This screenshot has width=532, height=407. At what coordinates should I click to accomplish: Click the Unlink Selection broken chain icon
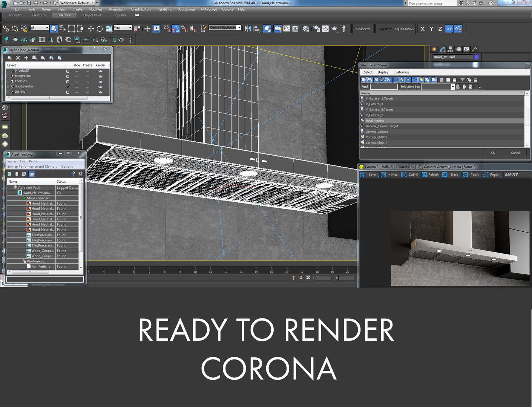(15, 29)
